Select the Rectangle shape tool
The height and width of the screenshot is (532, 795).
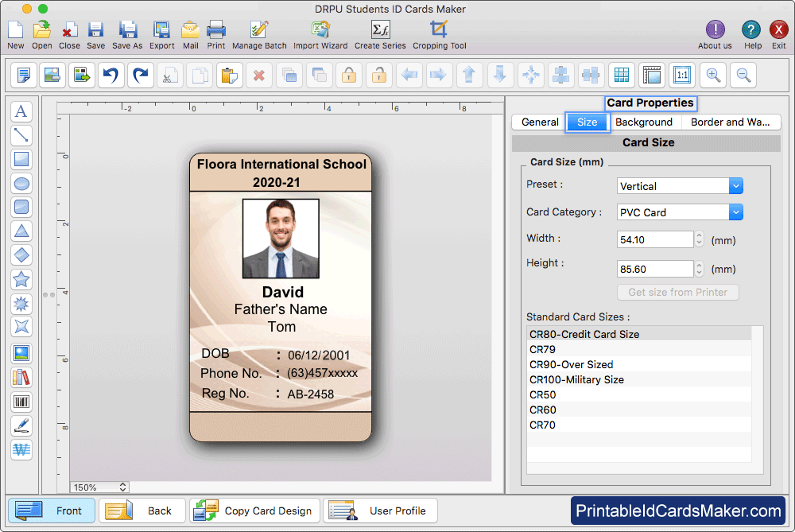coord(21,159)
